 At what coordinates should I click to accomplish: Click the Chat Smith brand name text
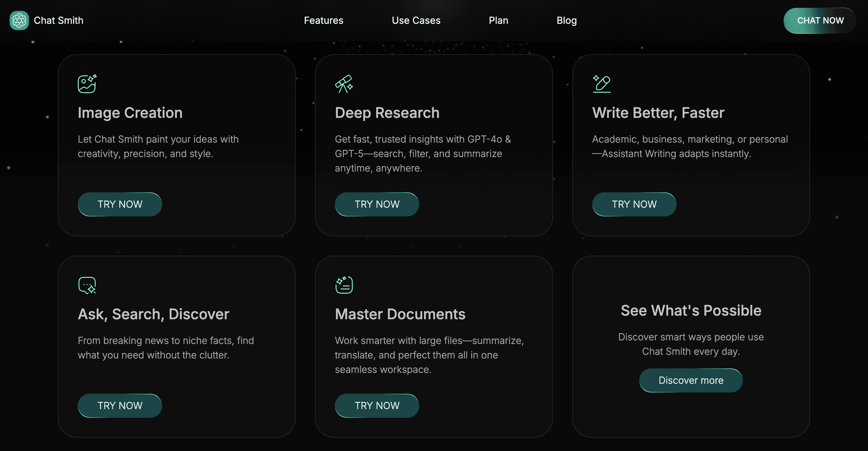pos(59,20)
